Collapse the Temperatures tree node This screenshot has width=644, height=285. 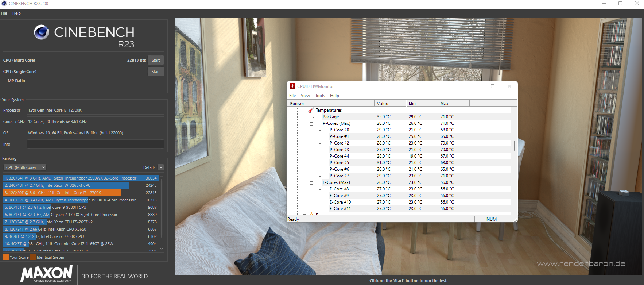(x=304, y=110)
